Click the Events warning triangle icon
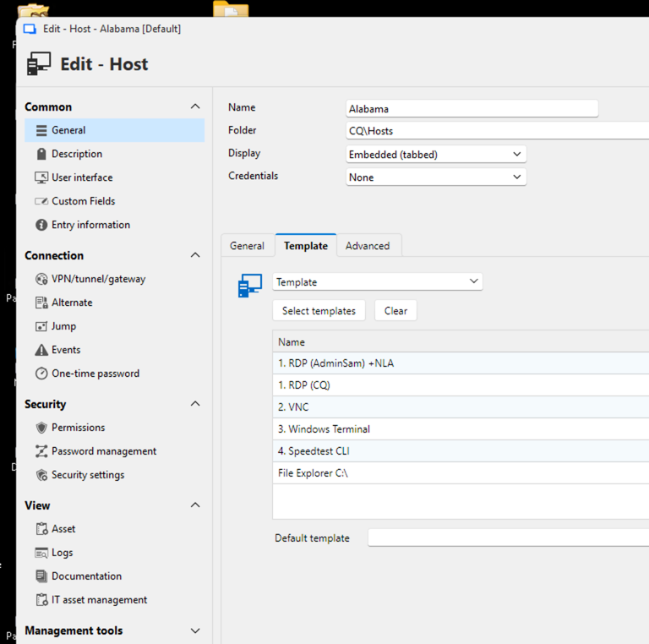Image resolution: width=649 pixels, height=644 pixels. [41, 350]
